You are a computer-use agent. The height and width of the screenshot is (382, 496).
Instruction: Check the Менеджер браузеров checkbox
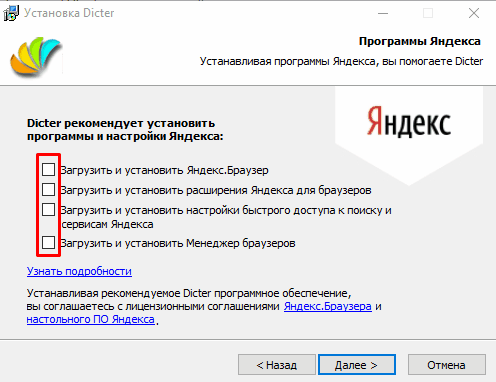tap(48, 242)
